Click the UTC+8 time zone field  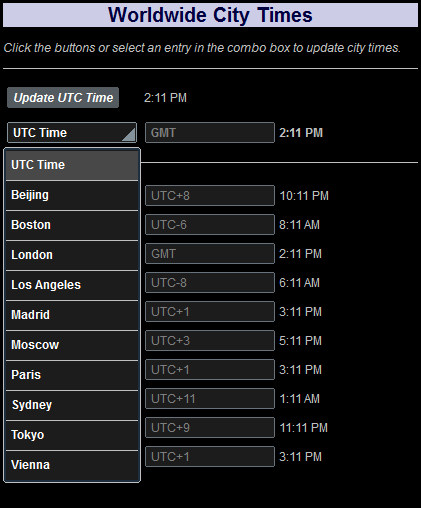[210, 196]
